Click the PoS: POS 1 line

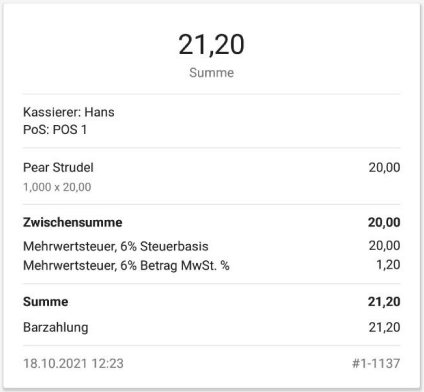[x=55, y=130]
